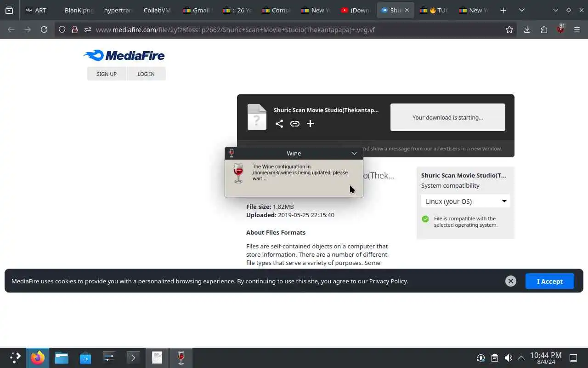Viewport: 588px width, 368px height.
Task: Switch to the YouTube (Down tab
Action: tap(355, 10)
